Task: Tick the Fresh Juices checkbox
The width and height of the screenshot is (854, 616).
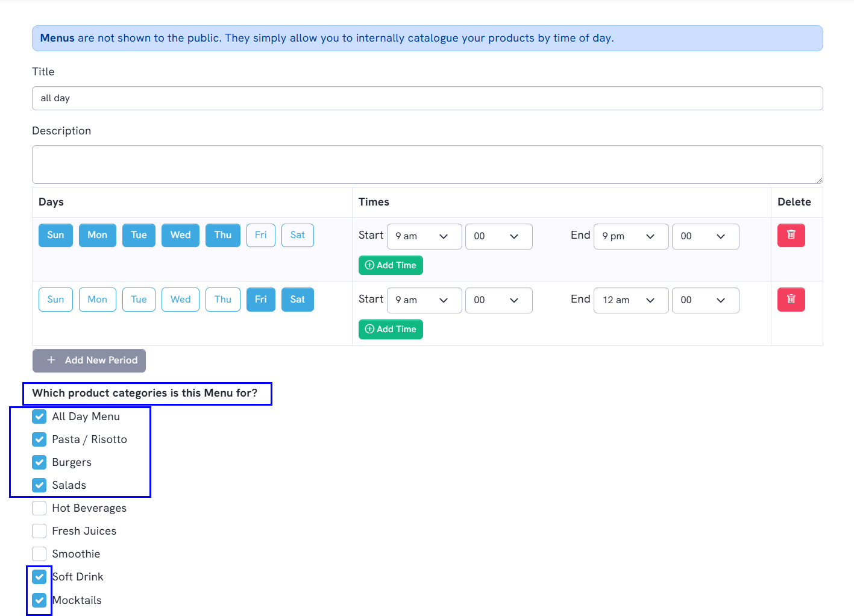Action: pyautogui.click(x=39, y=531)
